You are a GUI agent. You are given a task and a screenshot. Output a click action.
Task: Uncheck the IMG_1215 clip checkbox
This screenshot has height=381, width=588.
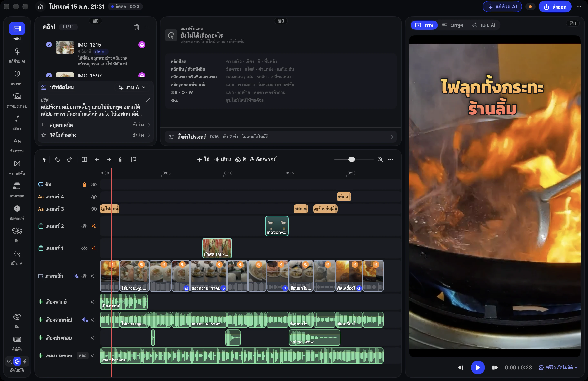[49, 45]
